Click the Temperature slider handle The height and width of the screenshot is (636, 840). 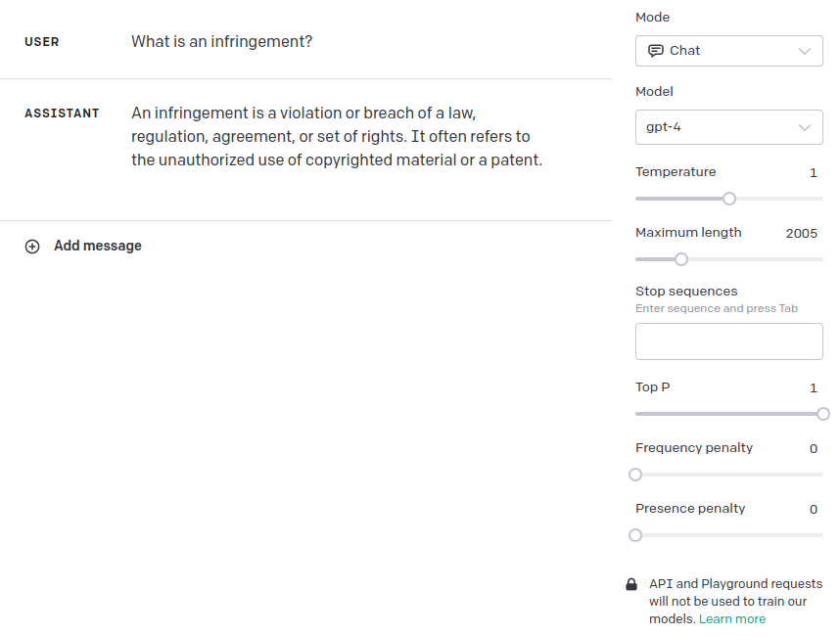click(x=729, y=199)
